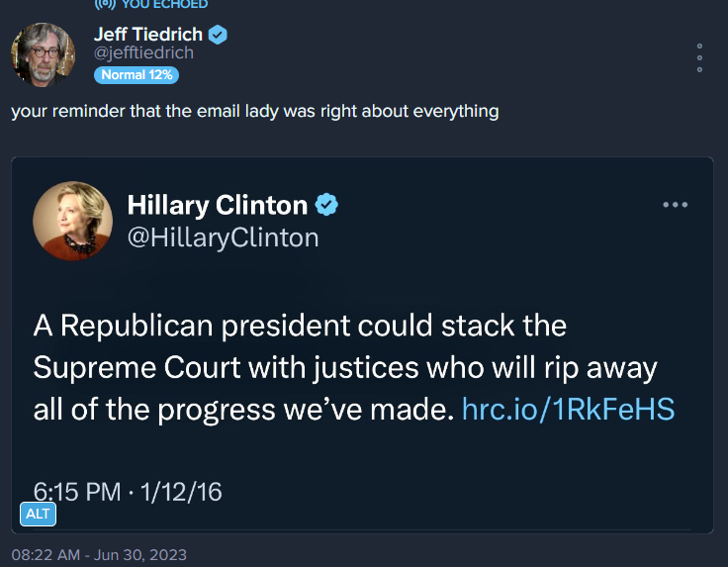The image size is (728, 567).
Task: Click verified badge next to Jeff Tiedrich
Action: [x=219, y=35]
